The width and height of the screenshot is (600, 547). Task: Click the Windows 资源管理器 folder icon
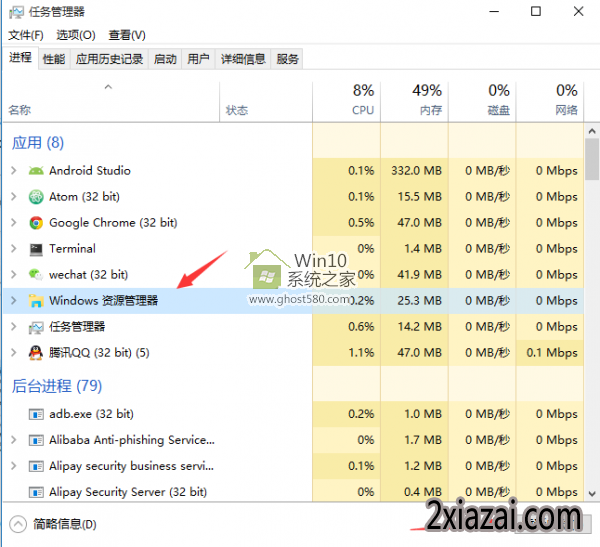(36, 301)
